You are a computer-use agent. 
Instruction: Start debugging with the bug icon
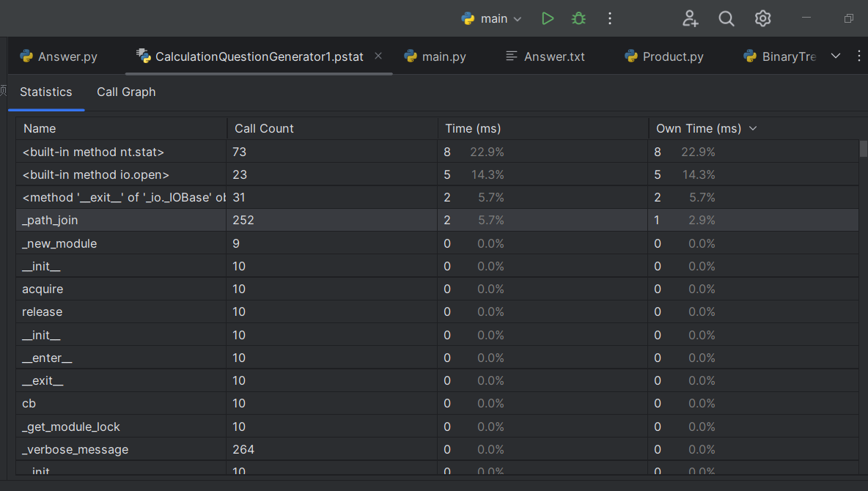point(578,19)
